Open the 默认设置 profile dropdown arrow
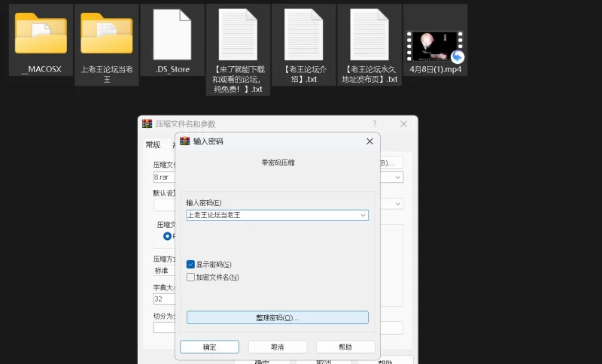Viewport: 602px width, 364px height. pos(398,204)
